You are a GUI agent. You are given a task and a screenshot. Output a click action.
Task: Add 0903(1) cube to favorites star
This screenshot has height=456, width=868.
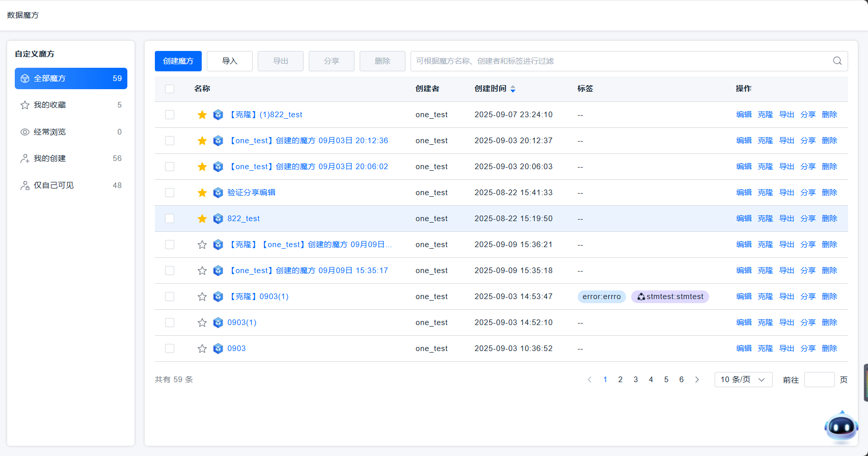[x=202, y=323]
